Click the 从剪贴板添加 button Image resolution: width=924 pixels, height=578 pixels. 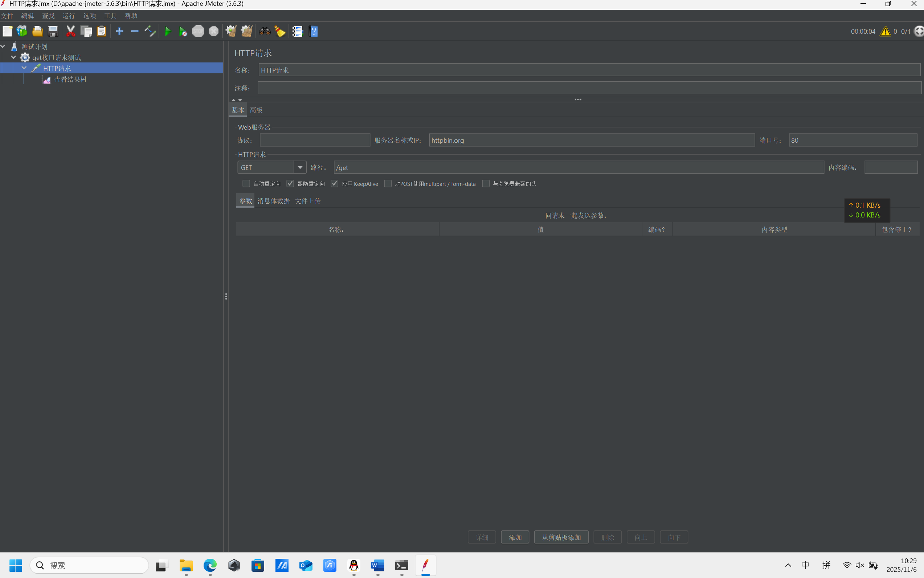click(x=561, y=537)
